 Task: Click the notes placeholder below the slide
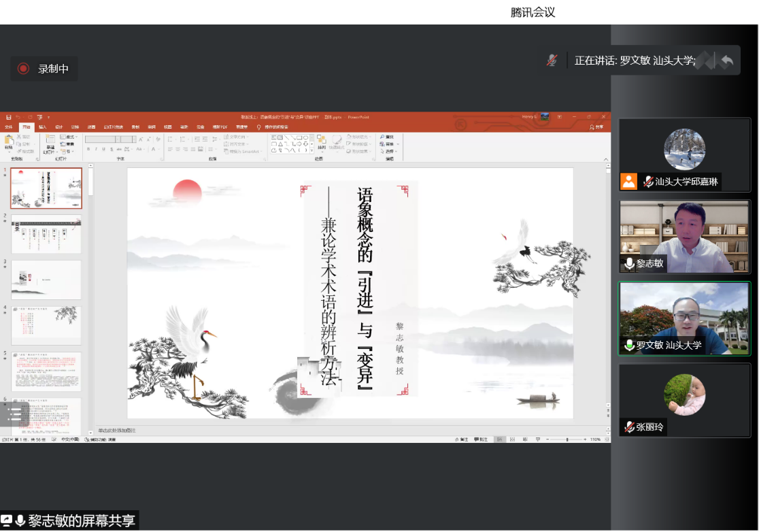coord(117,431)
